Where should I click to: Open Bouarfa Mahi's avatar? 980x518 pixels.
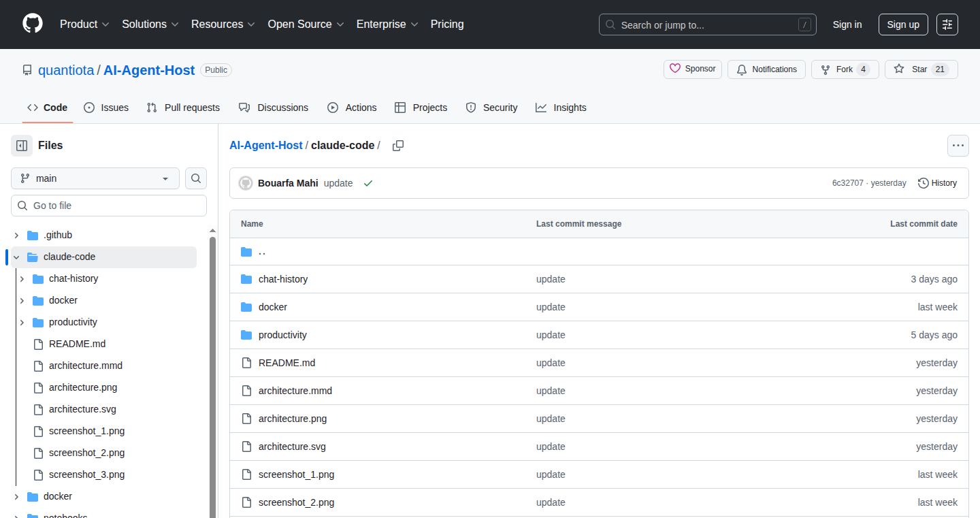click(x=246, y=183)
